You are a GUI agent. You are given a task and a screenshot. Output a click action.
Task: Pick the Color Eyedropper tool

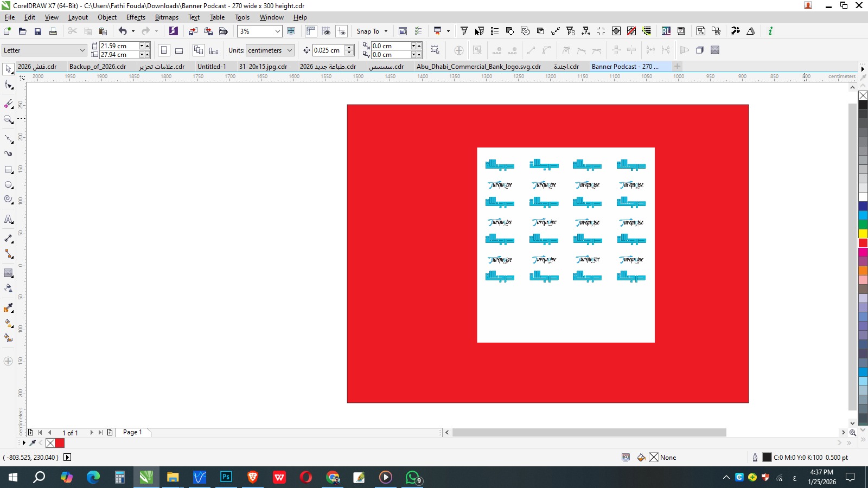pos(8,308)
